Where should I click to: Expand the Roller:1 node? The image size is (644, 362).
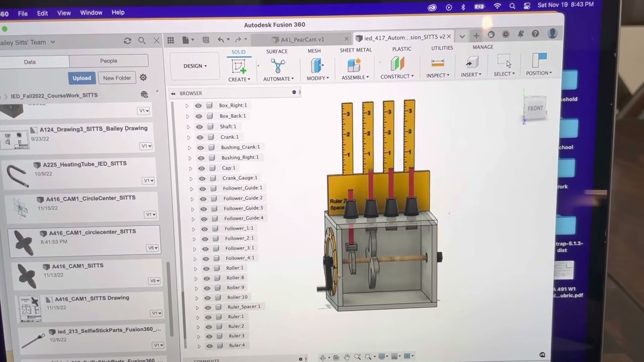[x=195, y=268]
